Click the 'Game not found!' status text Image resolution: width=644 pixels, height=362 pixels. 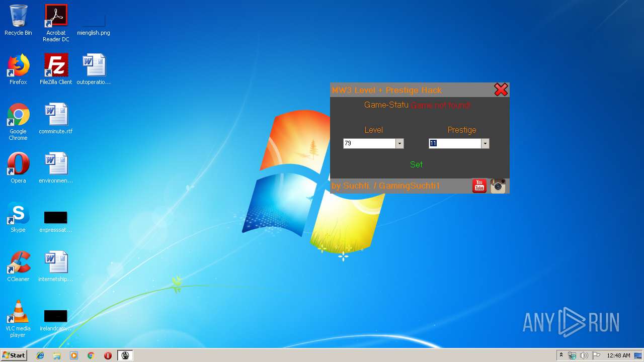click(441, 106)
